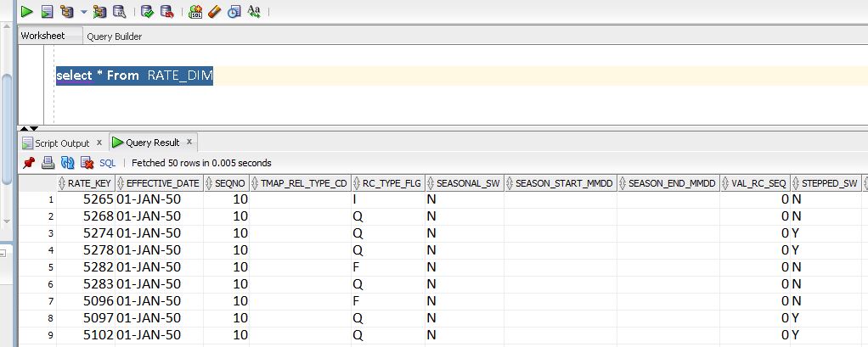Open SQL History with the clock icon

[234, 12]
